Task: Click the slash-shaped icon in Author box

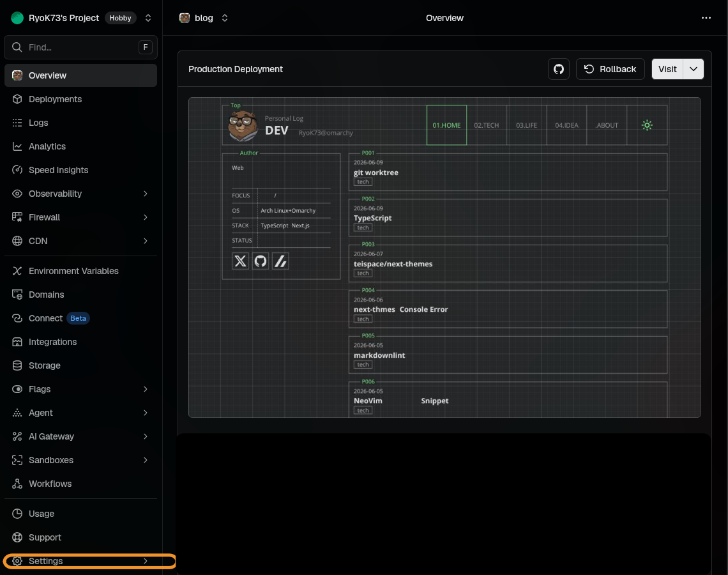Action: (x=280, y=261)
